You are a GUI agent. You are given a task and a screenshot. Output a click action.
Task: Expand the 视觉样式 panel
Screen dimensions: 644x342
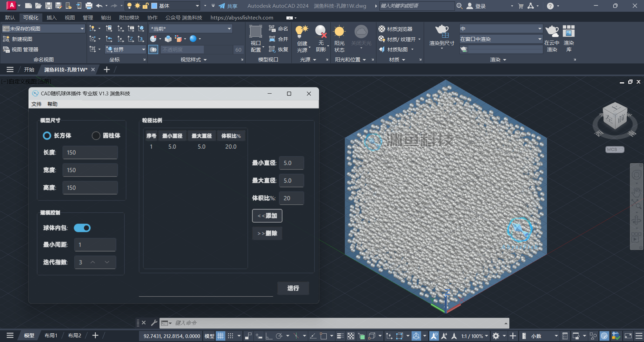click(194, 60)
